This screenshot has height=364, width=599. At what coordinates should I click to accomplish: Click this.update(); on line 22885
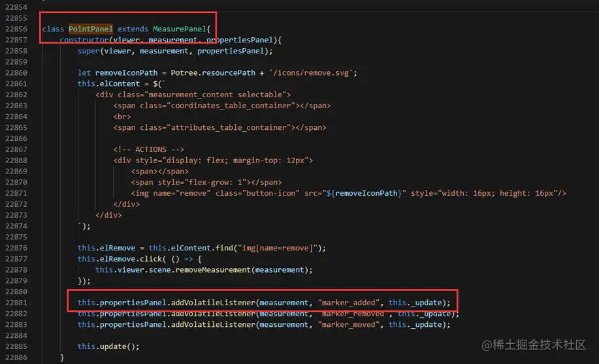point(108,346)
